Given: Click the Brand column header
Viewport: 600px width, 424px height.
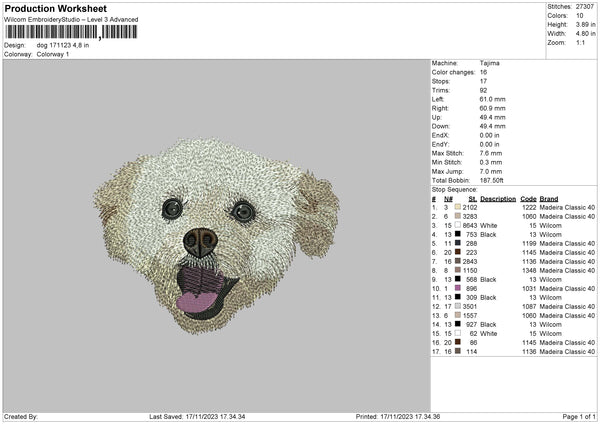Looking at the screenshot, I should pos(548,198).
